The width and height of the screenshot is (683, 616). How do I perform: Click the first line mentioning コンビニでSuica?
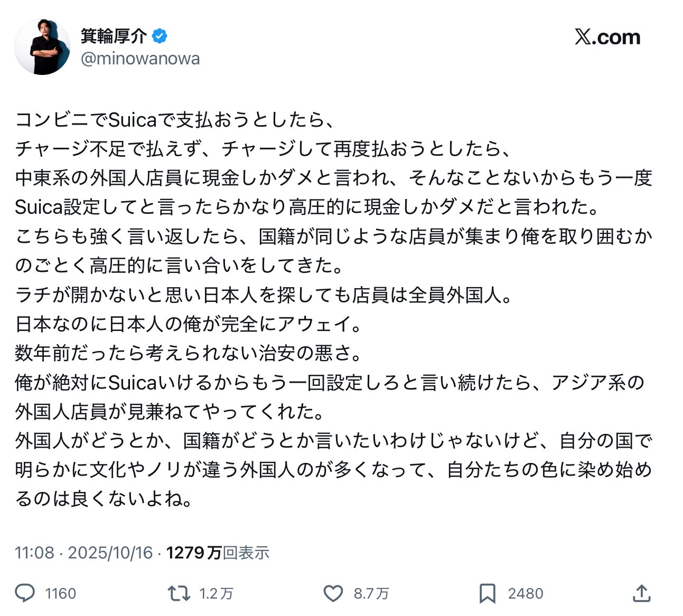coord(174,120)
